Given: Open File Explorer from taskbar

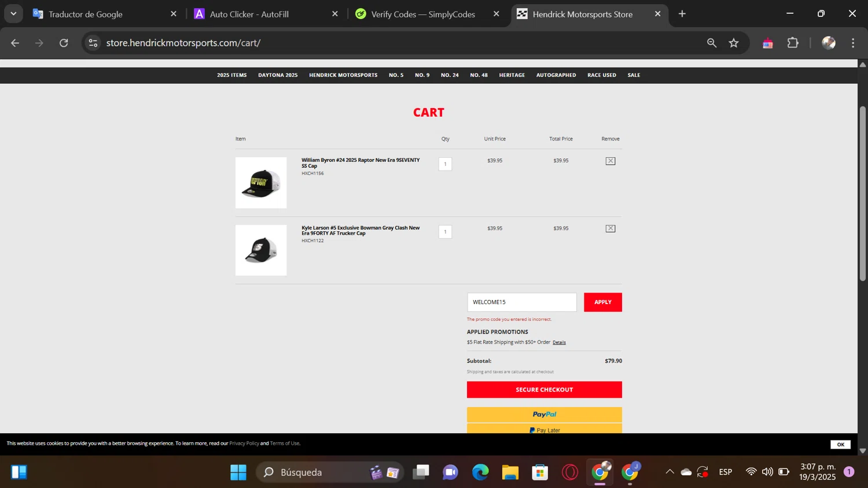Looking at the screenshot, I should pos(510,472).
